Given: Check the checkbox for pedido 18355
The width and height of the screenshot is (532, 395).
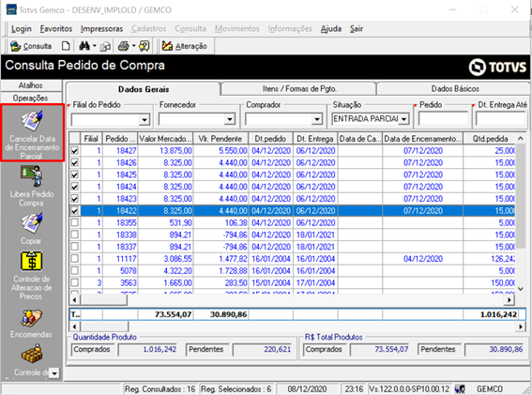Looking at the screenshot, I should [75, 222].
